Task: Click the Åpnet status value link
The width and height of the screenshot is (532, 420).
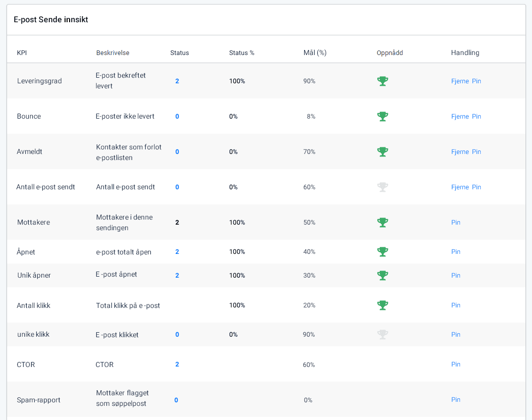Action: point(177,252)
